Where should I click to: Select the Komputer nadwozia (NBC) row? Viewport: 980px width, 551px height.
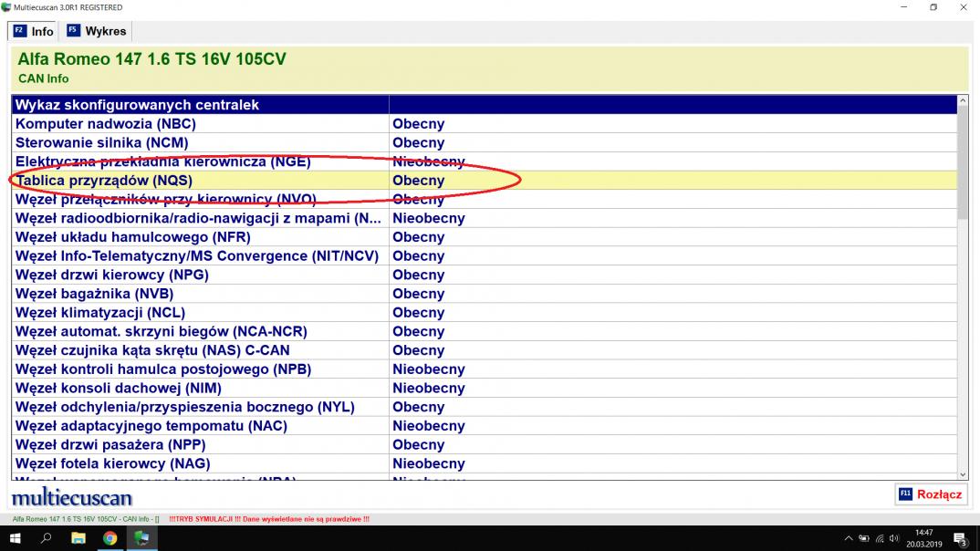tap(484, 124)
